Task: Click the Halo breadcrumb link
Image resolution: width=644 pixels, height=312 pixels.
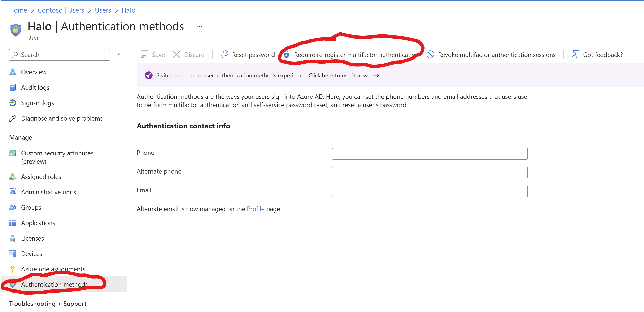Action: [128, 10]
